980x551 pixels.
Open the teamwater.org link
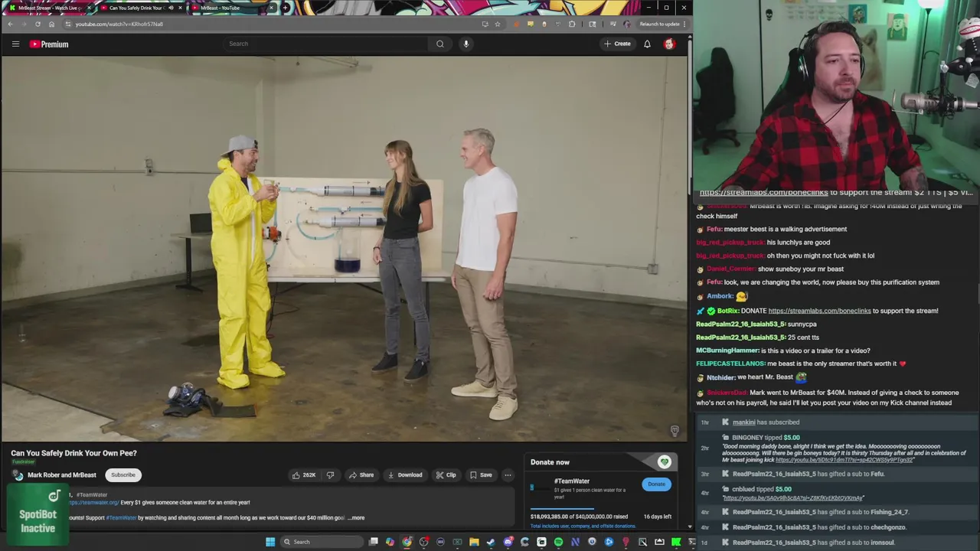(93, 503)
